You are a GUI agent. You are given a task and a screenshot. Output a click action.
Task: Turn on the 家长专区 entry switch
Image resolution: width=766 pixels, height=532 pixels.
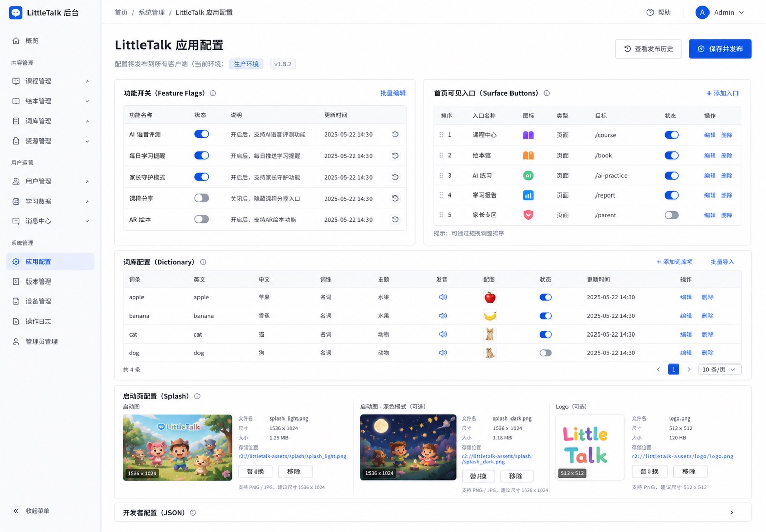671,215
